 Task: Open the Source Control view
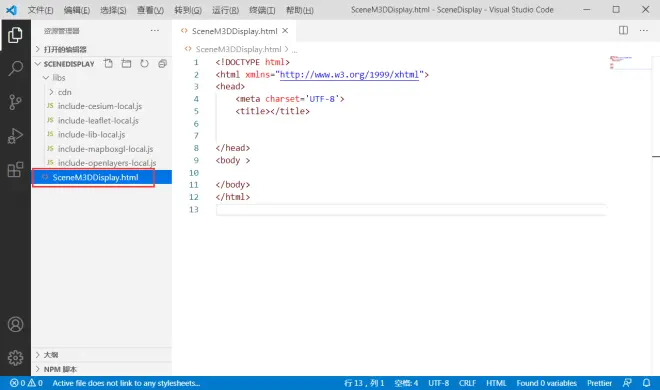15,102
